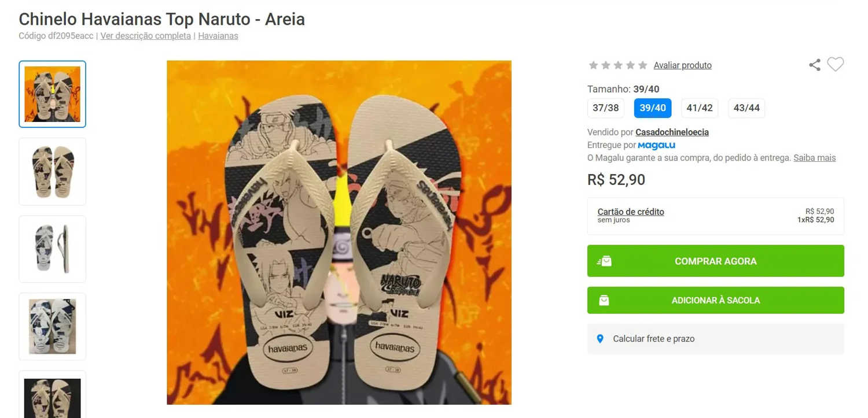
Task: Add product to favorites heart icon
Action: tap(835, 65)
